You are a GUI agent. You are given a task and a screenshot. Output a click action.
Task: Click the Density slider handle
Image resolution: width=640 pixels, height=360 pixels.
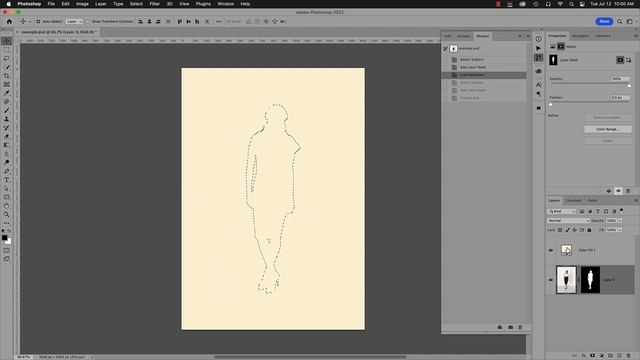(629, 85)
